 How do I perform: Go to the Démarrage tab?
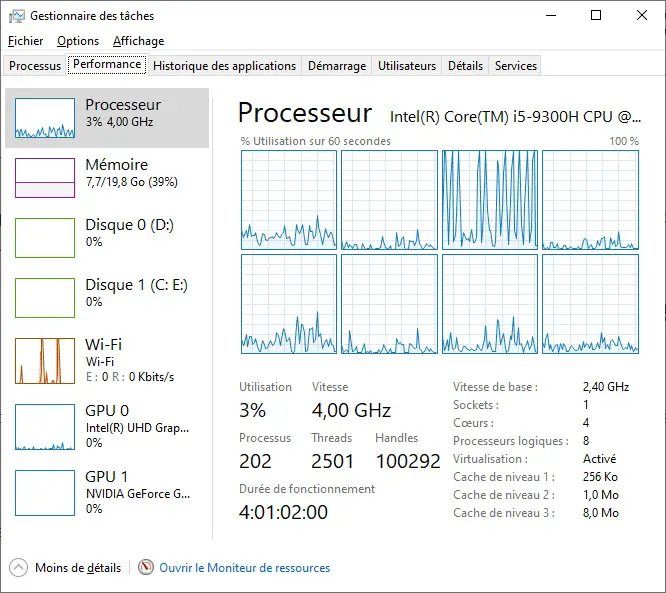pos(336,66)
